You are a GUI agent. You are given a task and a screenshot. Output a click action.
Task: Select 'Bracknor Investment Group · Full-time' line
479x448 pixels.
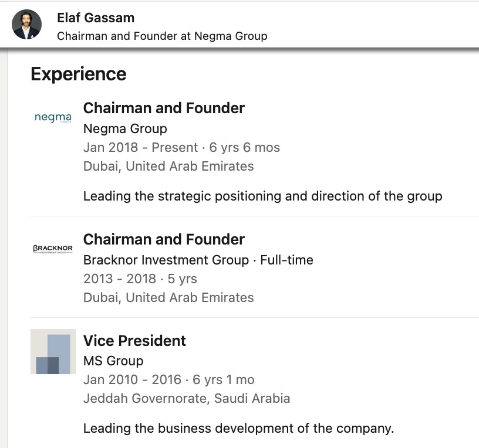[198, 260]
